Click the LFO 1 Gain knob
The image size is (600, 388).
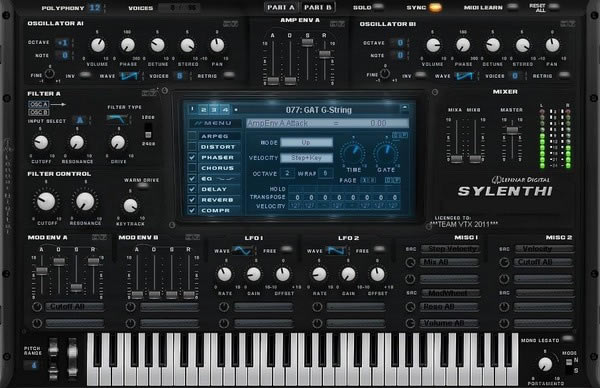(x=253, y=274)
